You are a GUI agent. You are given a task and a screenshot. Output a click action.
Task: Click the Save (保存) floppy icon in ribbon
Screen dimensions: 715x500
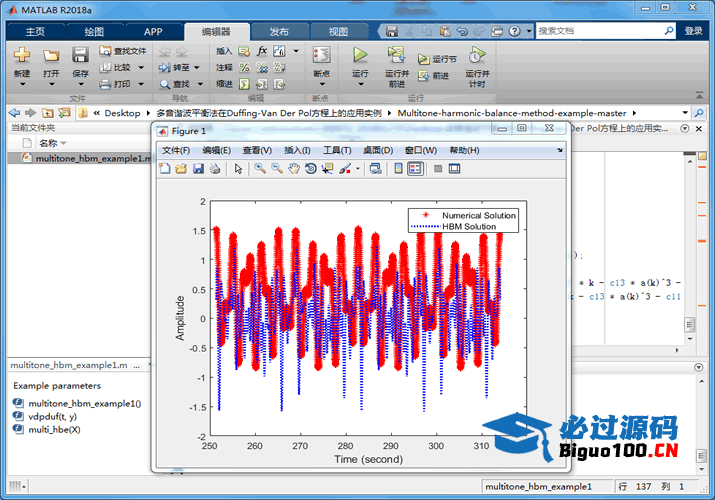pyautogui.click(x=80, y=55)
